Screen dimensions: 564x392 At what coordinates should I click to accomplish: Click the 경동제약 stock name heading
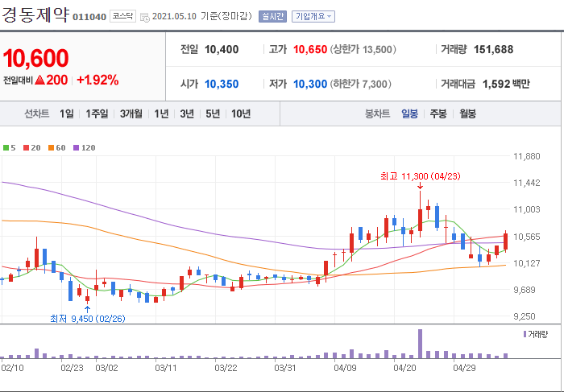[x=35, y=15]
